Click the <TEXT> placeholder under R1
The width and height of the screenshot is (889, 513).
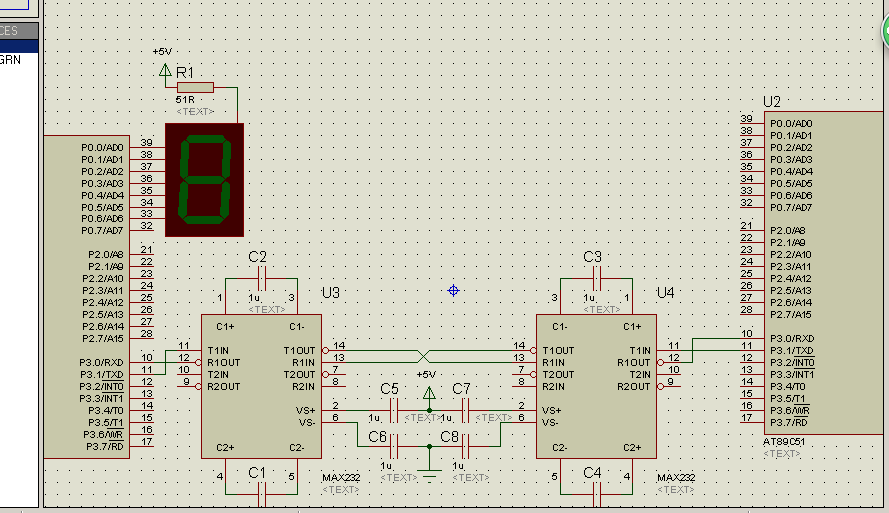coord(195,112)
